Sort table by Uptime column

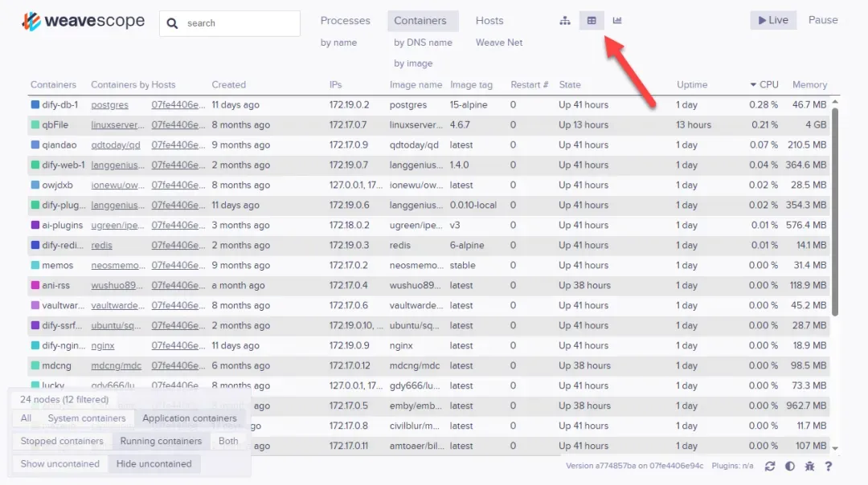pos(692,84)
